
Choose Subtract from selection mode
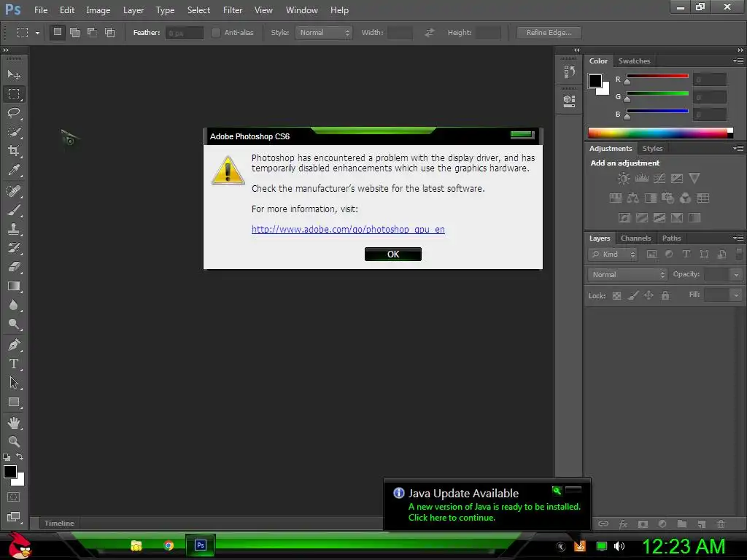click(x=92, y=32)
